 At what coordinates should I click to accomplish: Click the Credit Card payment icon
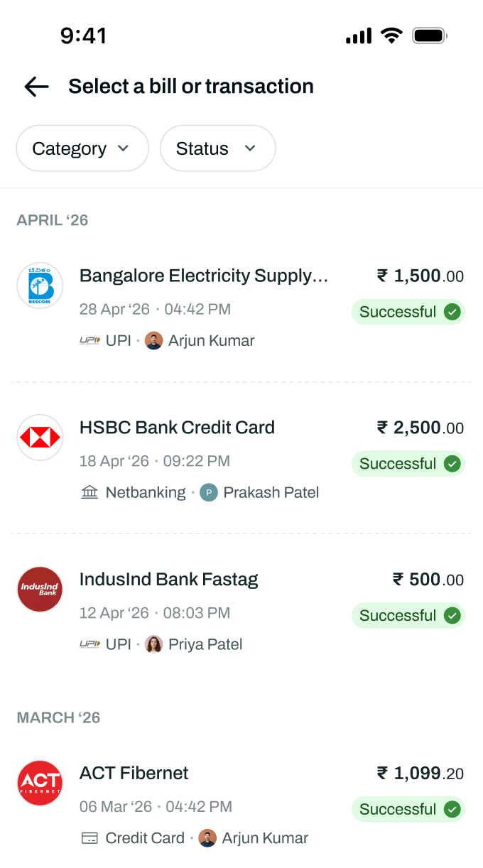click(89, 838)
